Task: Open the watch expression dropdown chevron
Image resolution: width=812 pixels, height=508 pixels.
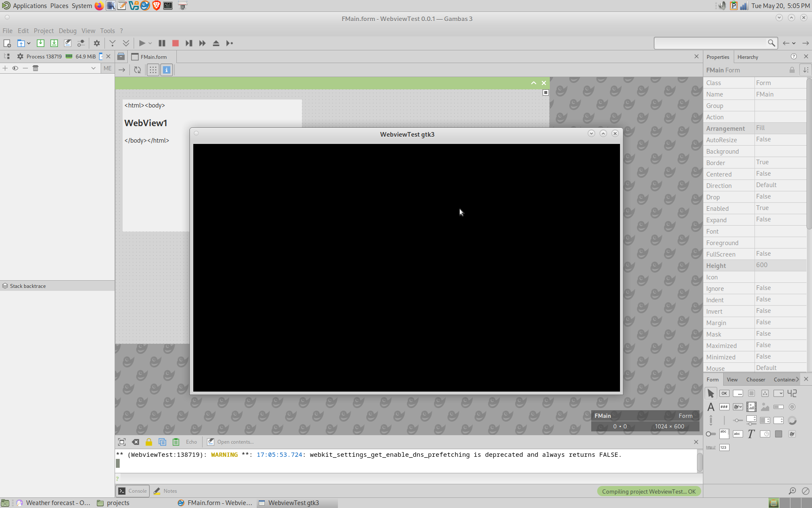Action: click(93, 68)
